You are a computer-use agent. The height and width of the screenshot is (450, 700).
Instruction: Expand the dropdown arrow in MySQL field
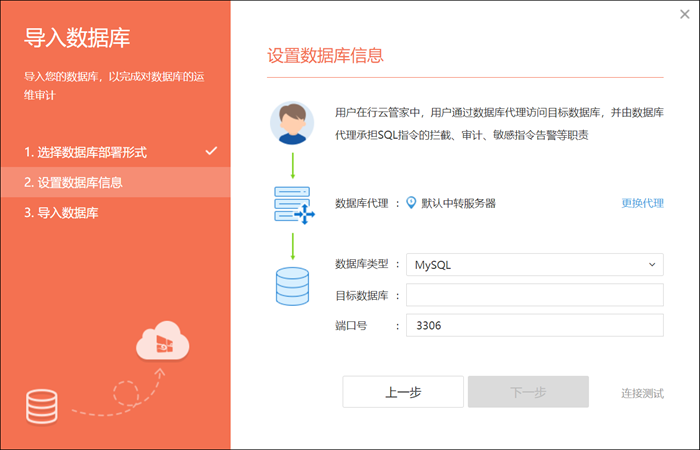652,265
